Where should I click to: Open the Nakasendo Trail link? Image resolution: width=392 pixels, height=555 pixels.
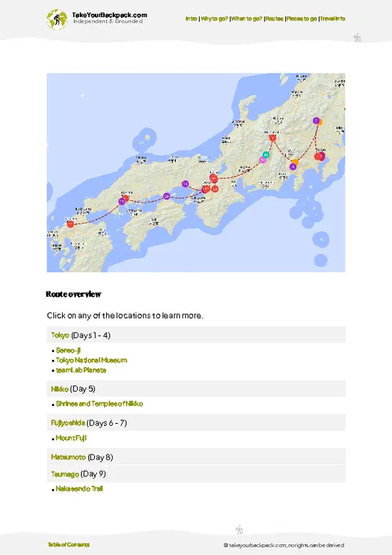79,489
